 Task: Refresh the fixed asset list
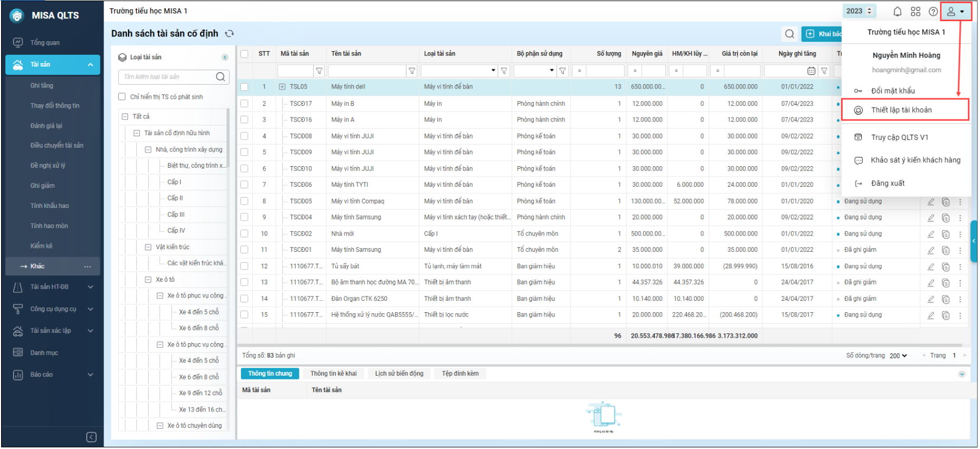pyautogui.click(x=230, y=34)
